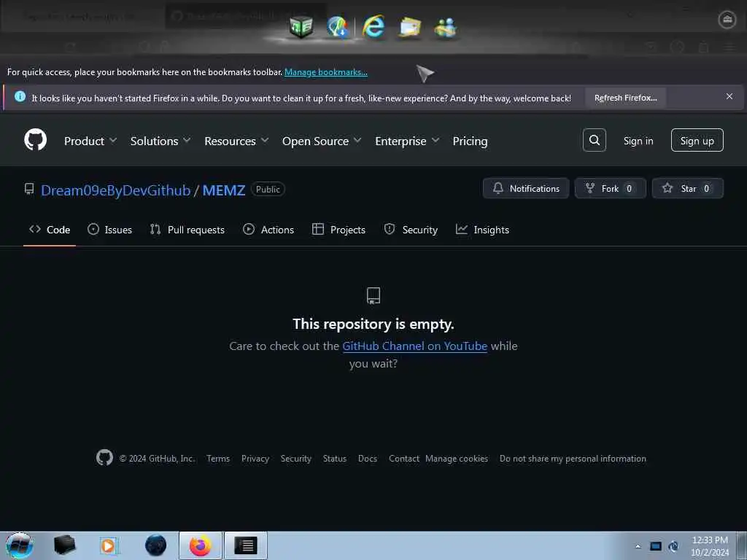Screen dimensions: 747x560
Task: Dismiss the Firefox refresh notification bar
Action: click(729, 97)
